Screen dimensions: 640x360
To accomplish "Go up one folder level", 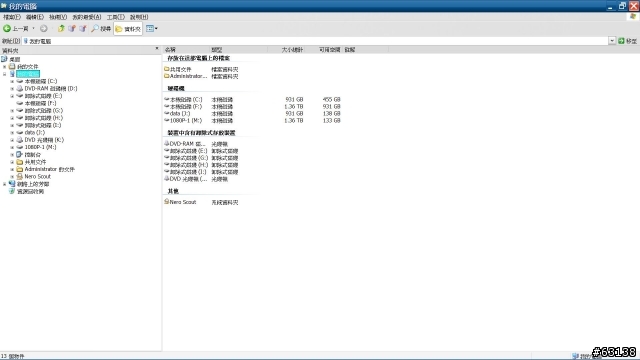I will (61, 29).
